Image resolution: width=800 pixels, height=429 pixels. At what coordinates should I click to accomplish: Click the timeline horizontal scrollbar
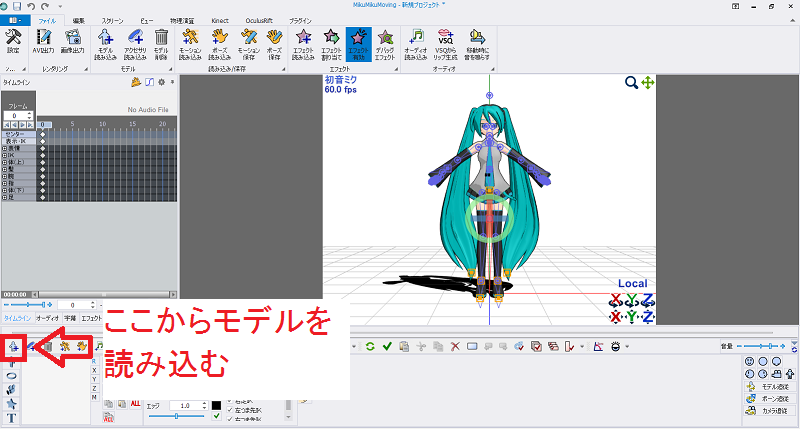(104, 295)
